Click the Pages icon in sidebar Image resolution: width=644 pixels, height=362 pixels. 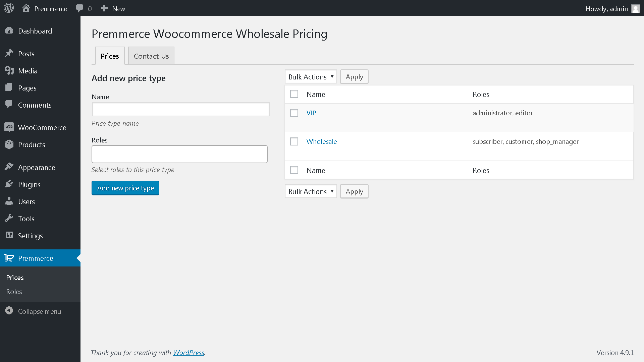tap(9, 87)
